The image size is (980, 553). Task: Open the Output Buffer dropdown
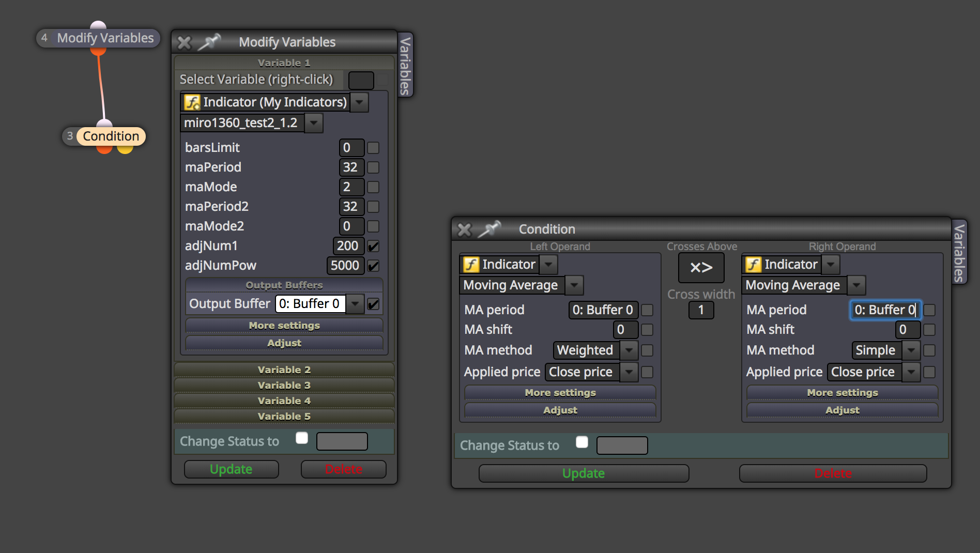(x=355, y=304)
